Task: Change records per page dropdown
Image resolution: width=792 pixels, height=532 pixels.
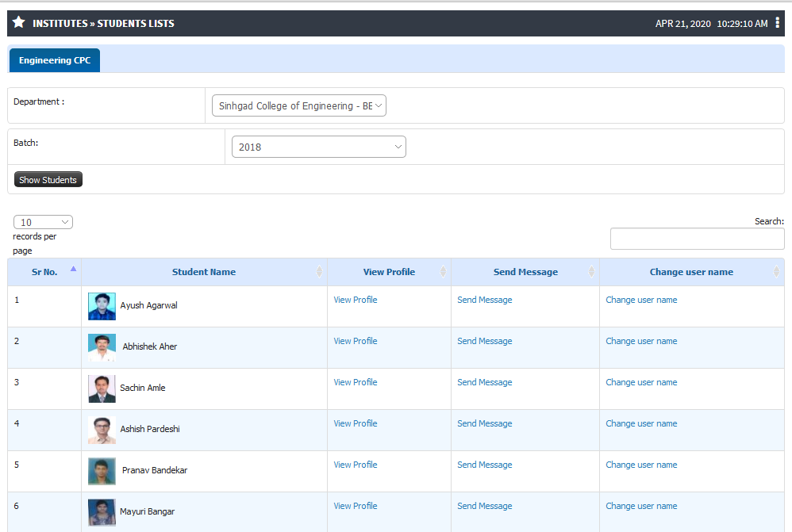Action: click(43, 222)
